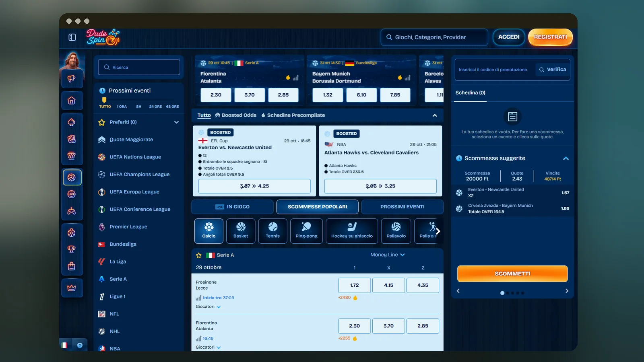Click the Prossimi eventi time slider handle
The width and height of the screenshot is (644, 362).
coord(104,100)
